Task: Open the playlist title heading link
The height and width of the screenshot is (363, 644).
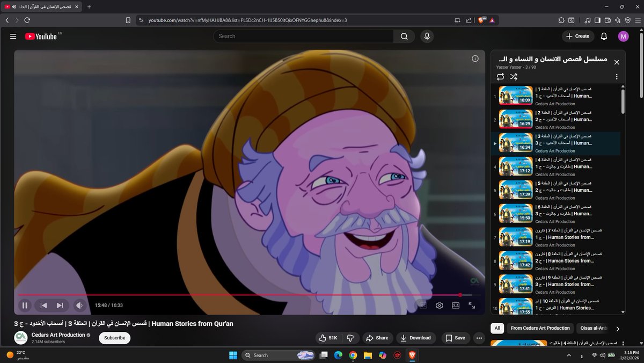Action: tap(552, 59)
